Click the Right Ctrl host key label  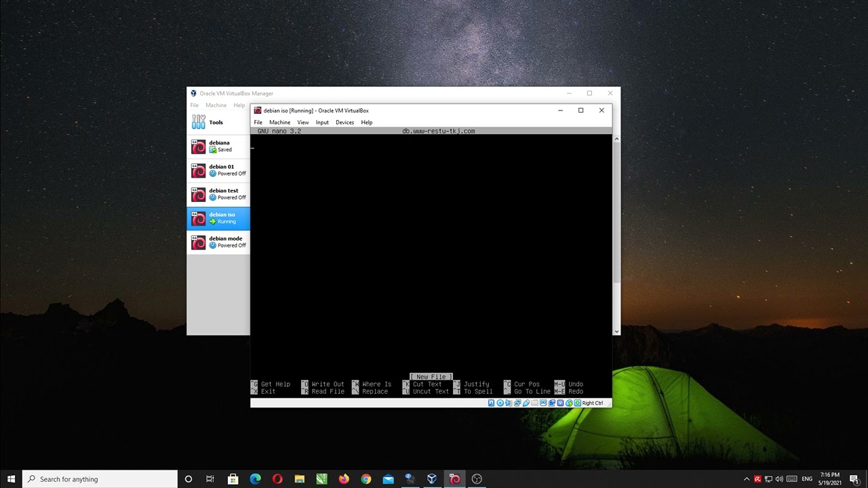click(x=592, y=403)
